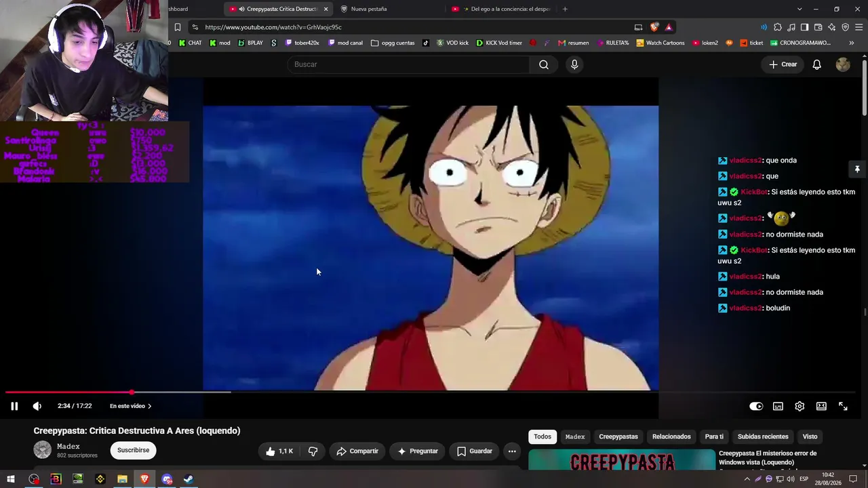
Task: Open the BPLAY bookmark
Action: tap(250, 43)
